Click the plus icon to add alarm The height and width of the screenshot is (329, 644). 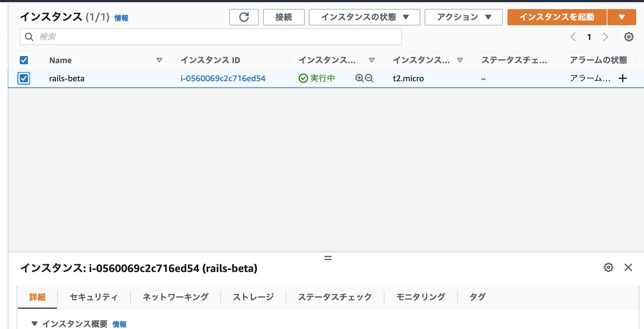pyautogui.click(x=623, y=78)
